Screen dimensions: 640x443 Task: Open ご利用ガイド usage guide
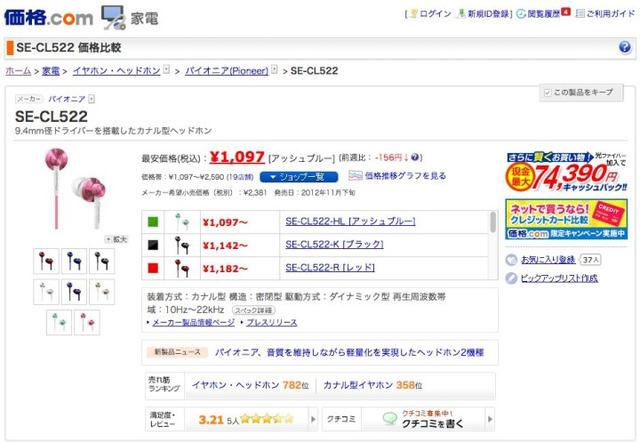[610, 14]
